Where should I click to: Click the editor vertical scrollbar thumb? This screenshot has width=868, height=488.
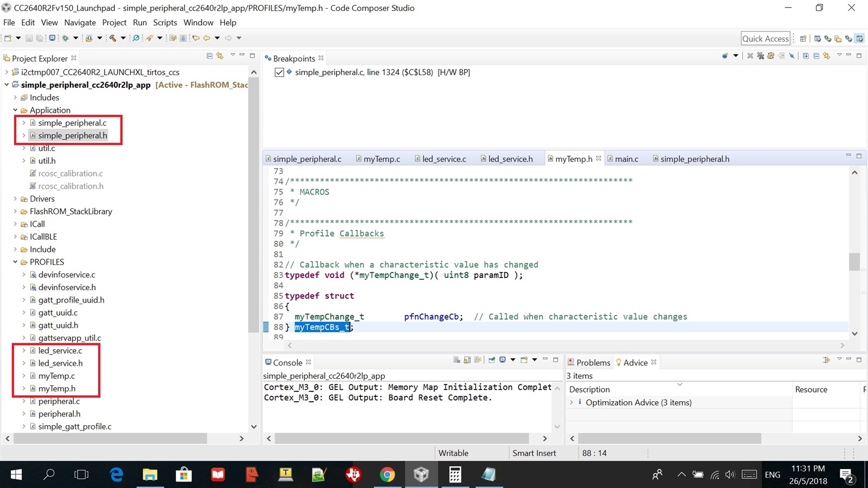point(854,261)
